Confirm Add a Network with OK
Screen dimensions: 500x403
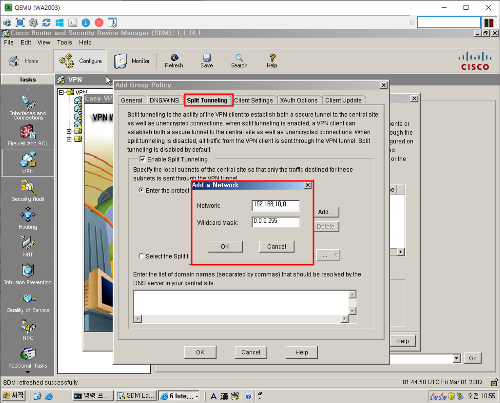coord(225,246)
